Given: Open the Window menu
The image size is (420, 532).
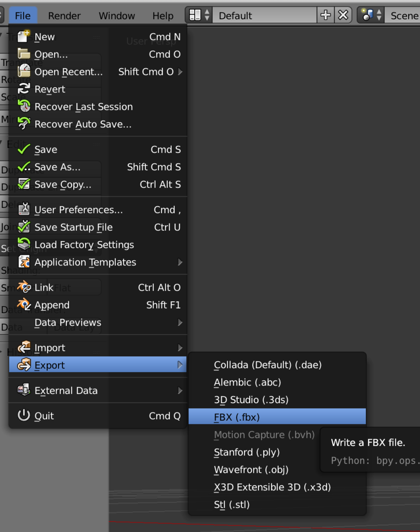Looking at the screenshot, I should [117, 16].
